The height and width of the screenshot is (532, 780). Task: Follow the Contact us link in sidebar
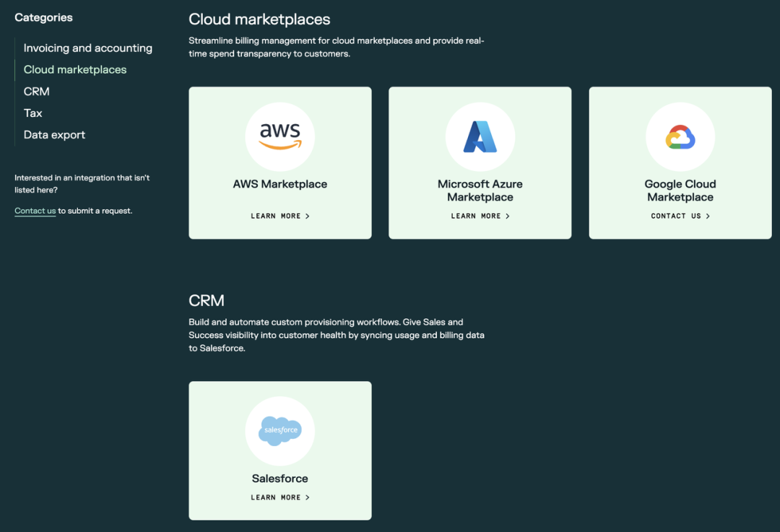coord(35,211)
